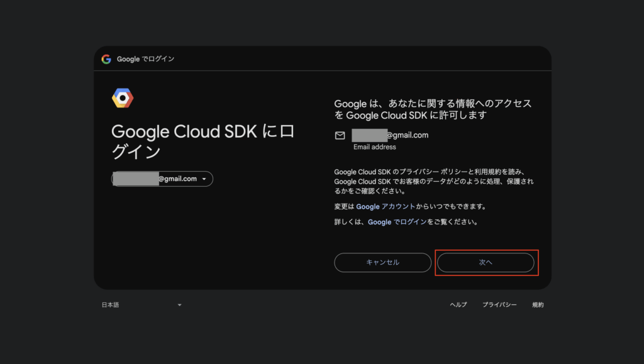
Task: Click the Email address label
Action: click(375, 147)
